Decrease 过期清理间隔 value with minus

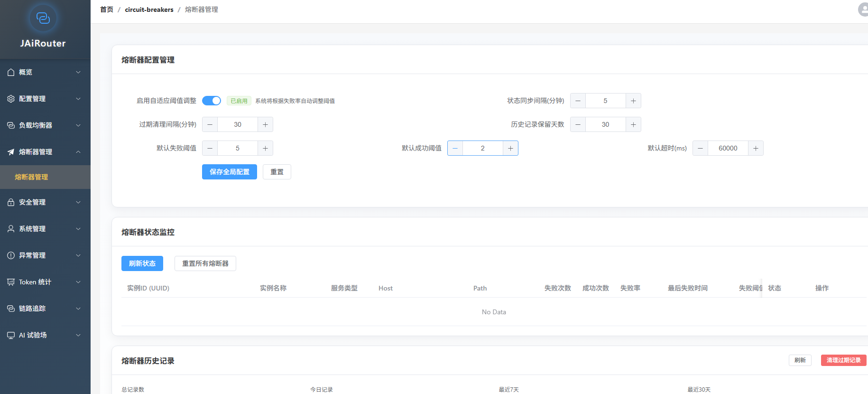[210, 124]
